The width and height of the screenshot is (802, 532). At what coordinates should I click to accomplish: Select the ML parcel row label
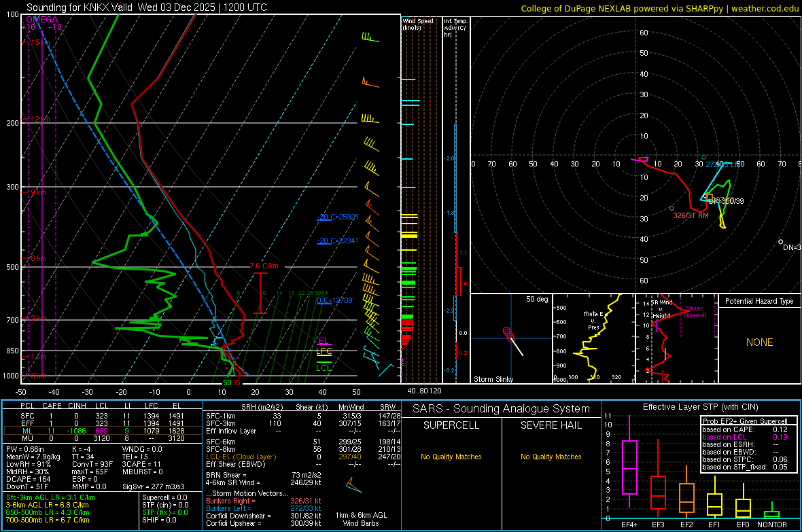tap(27, 431)
